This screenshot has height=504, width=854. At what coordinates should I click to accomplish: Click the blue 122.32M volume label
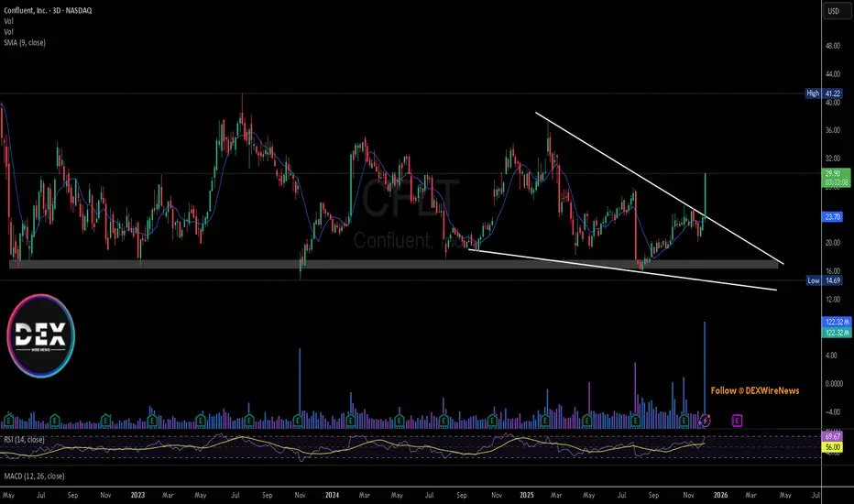point(836,322)
